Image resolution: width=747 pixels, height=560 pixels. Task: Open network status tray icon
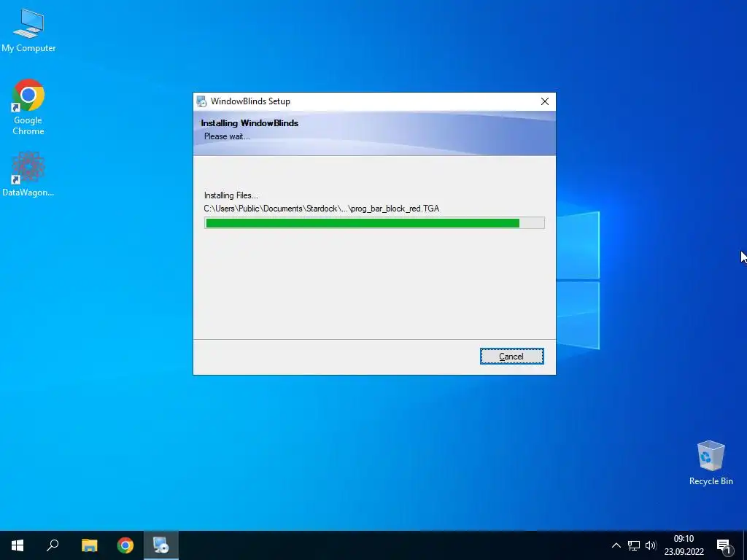pyautogui.click(x=634, y=545)
